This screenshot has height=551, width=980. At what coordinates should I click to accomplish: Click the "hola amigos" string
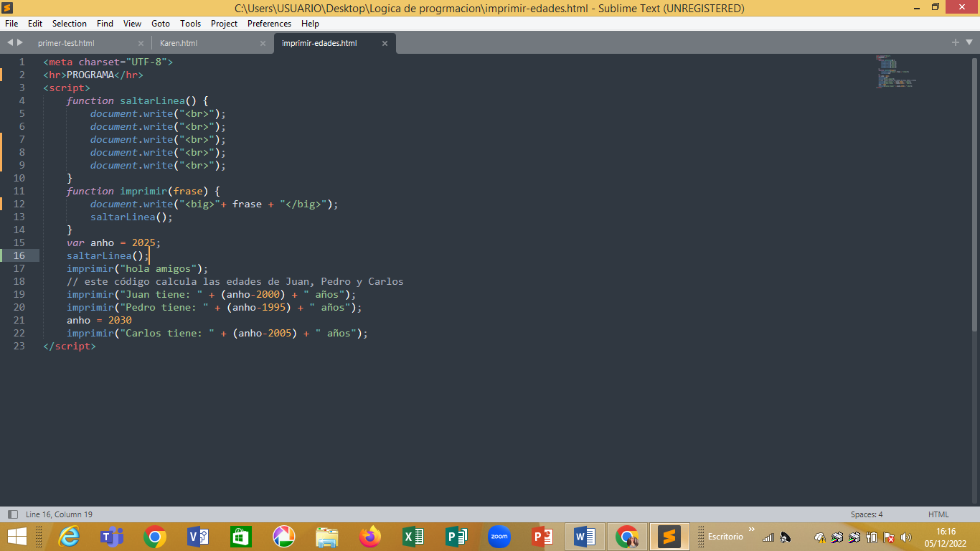(159, 268)
